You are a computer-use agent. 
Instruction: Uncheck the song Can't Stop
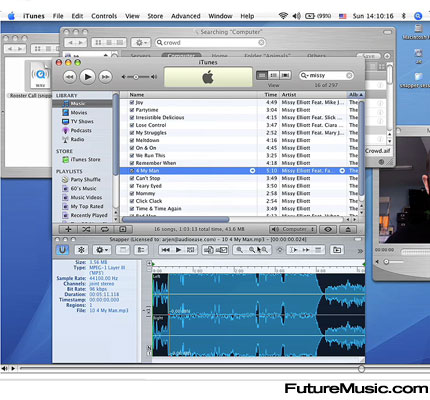click(x=132, y=178)
